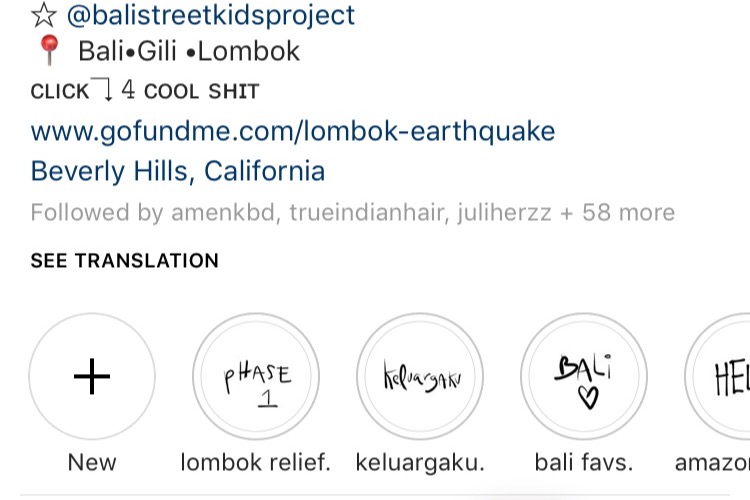
Task: Click the red pushpin location emoji
Action: point(49,50)
